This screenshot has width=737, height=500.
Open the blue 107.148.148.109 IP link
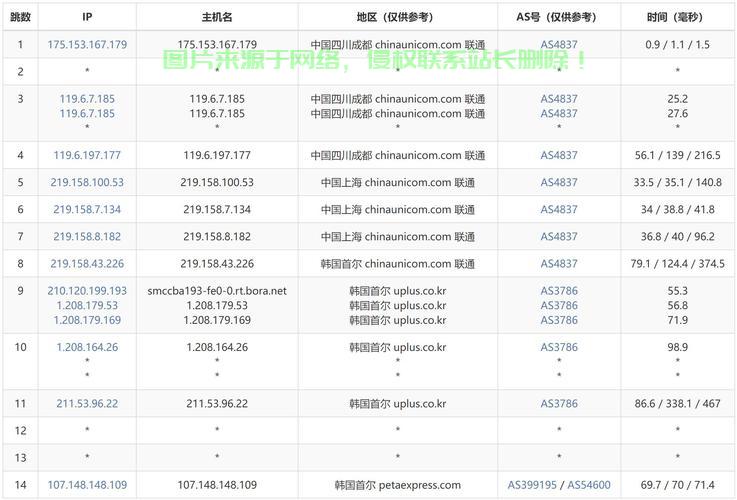pyautogui.click(x=87, y=485)
